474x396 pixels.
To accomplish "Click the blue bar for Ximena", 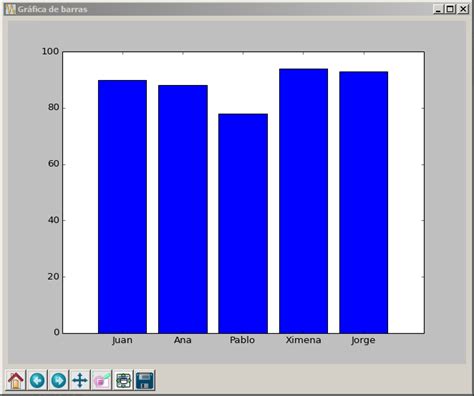I will coord(303,201).
